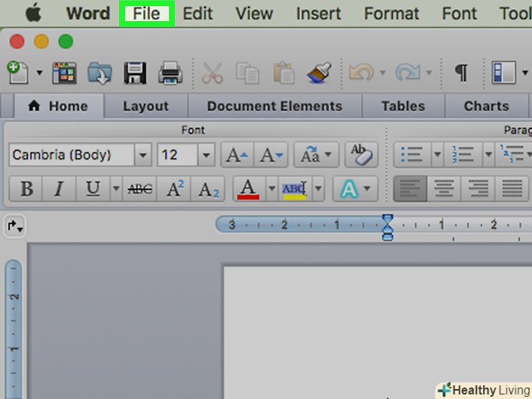This screenshot has width=532, height=399.
Task: Click the bulleted list icon
Action: tap(412, 155)
